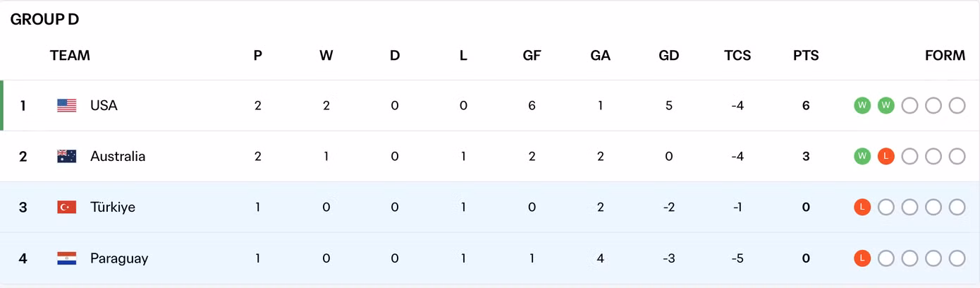
Task: Click the FORM column header
Action: (x=945, y=55)
